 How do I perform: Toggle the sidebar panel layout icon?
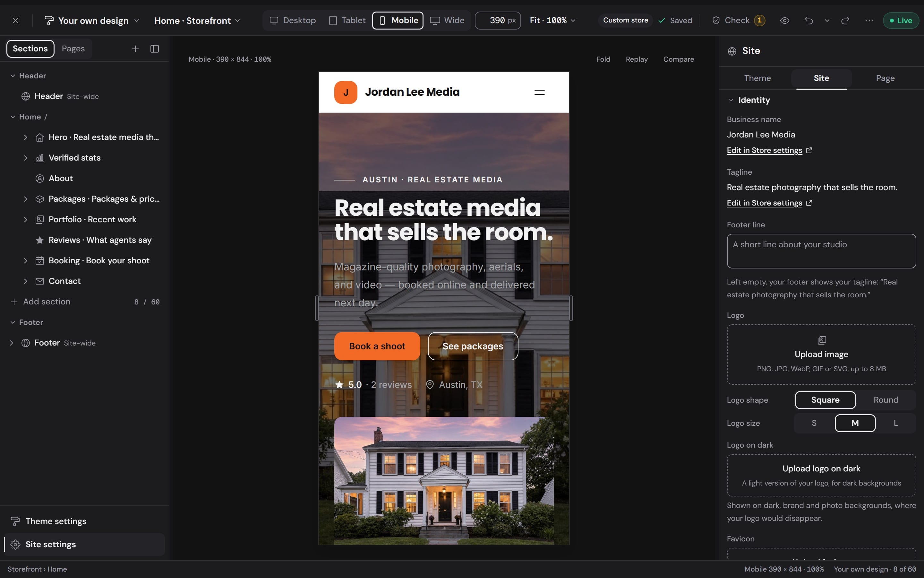point(155,49)
